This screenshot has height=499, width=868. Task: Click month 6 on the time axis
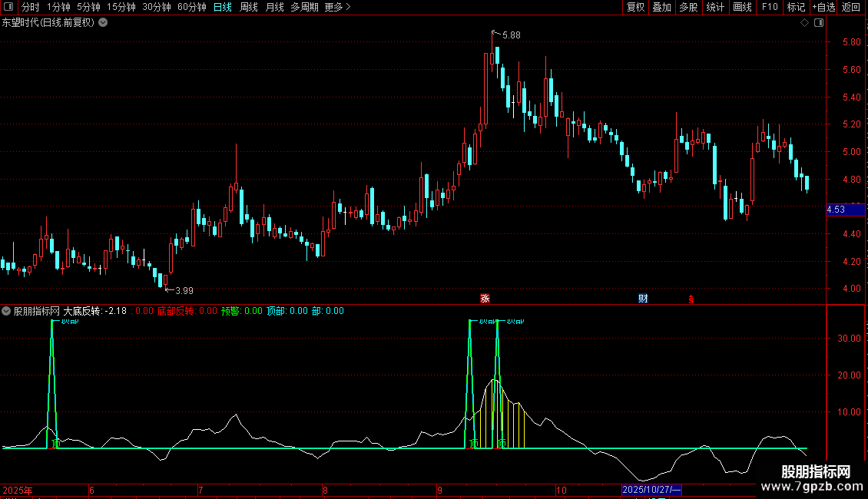(92, 490)
